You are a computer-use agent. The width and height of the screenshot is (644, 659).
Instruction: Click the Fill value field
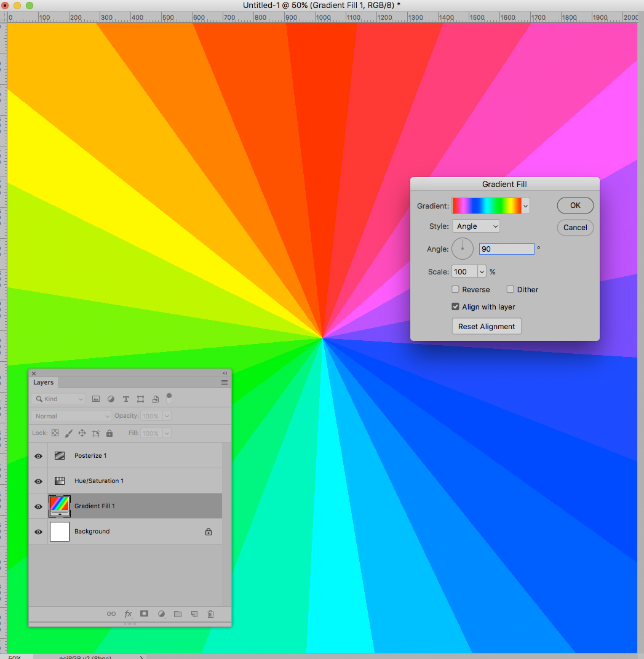click(x=152, y=433)
